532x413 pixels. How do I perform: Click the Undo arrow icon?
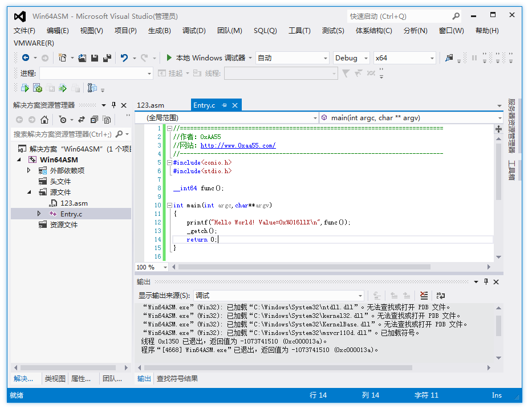pos(124,58)
